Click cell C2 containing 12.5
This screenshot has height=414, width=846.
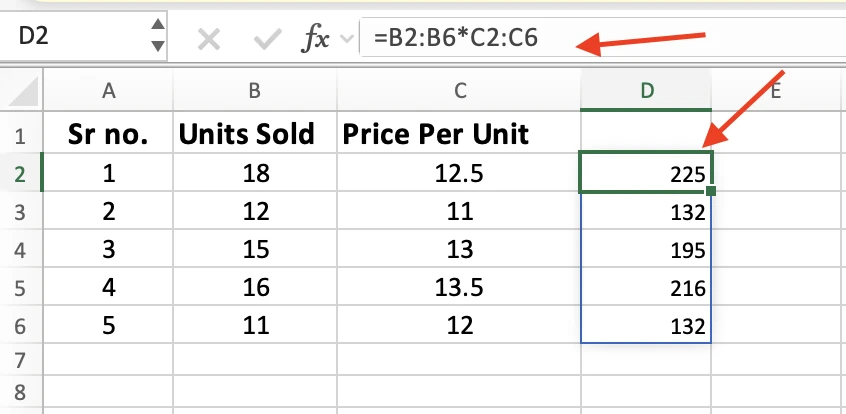(459, 173)
